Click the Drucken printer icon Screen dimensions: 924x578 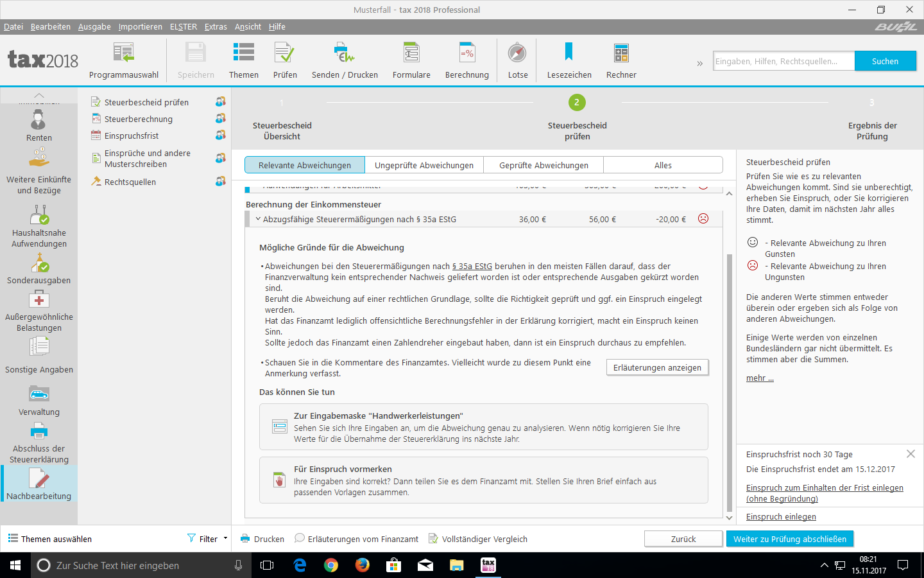click(245, 539)
